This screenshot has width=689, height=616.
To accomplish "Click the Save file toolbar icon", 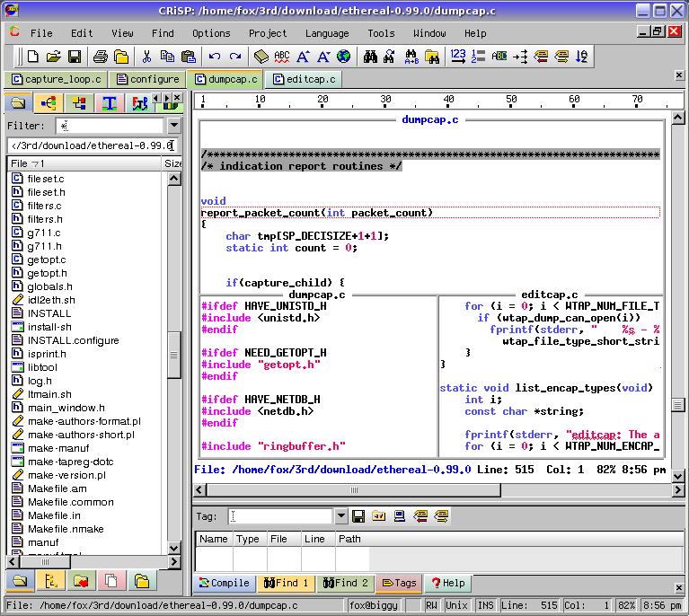I will click(x=75, y=57).
